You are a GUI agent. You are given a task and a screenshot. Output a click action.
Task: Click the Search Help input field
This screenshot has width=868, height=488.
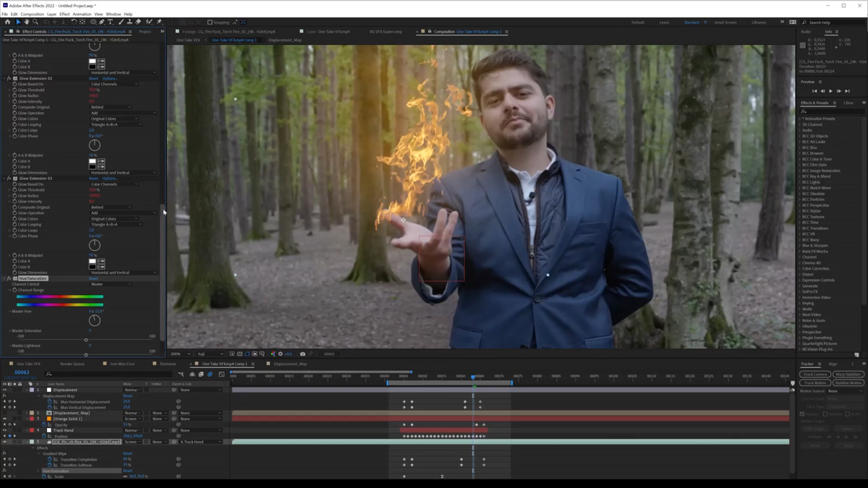(x=833, y=22)
